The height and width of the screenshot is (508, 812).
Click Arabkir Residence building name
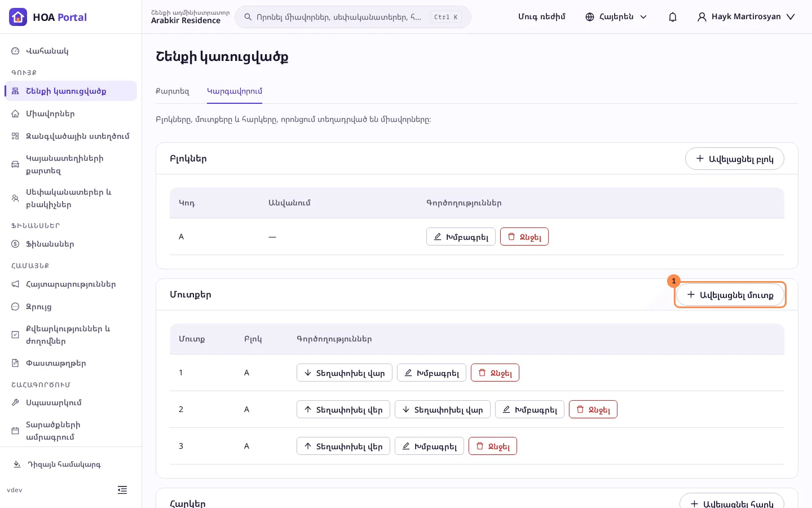pos(186,21)
